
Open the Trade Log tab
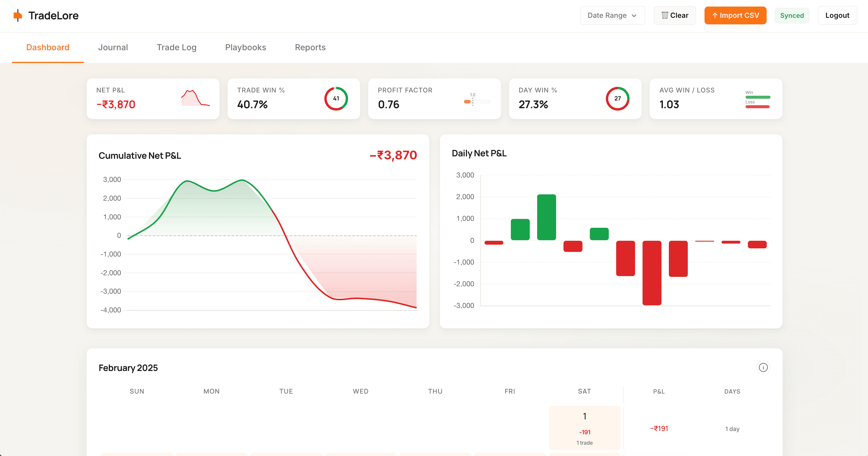(x=177, y=48)
